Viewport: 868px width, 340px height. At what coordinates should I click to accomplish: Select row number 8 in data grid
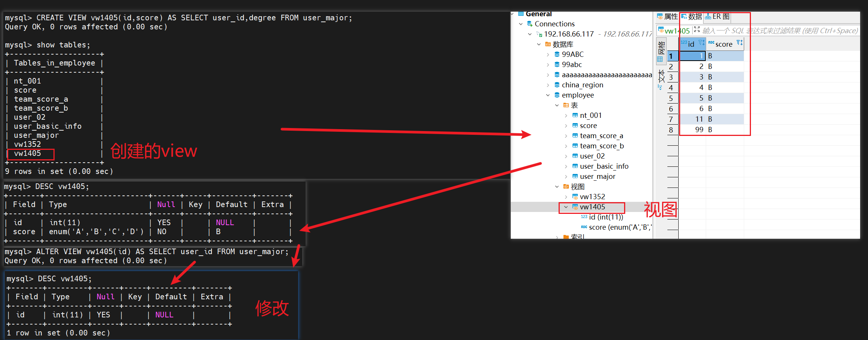672,130
